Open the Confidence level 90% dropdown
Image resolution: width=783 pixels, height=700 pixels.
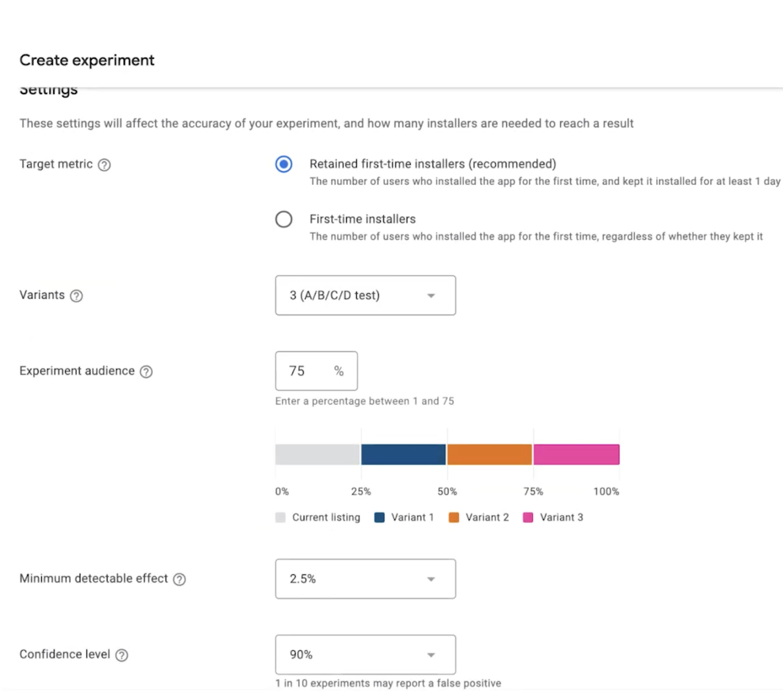pyautogui.click(x=365, y=655)
